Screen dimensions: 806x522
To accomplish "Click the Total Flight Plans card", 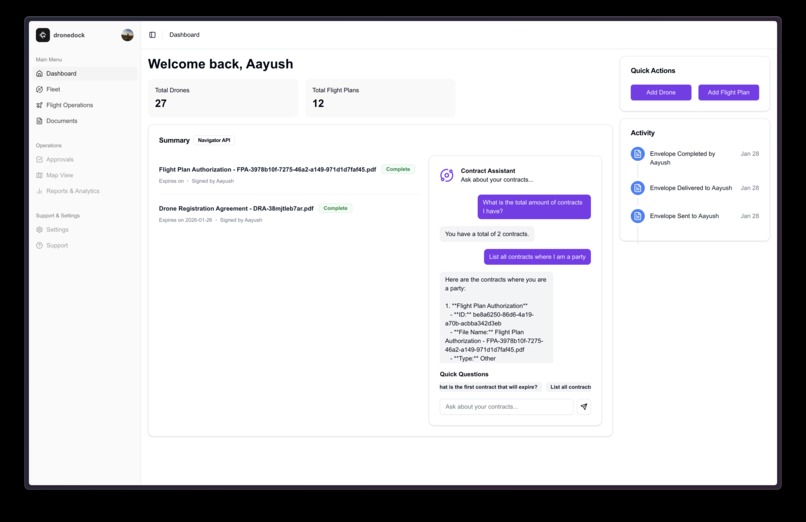I will [380, 98].
